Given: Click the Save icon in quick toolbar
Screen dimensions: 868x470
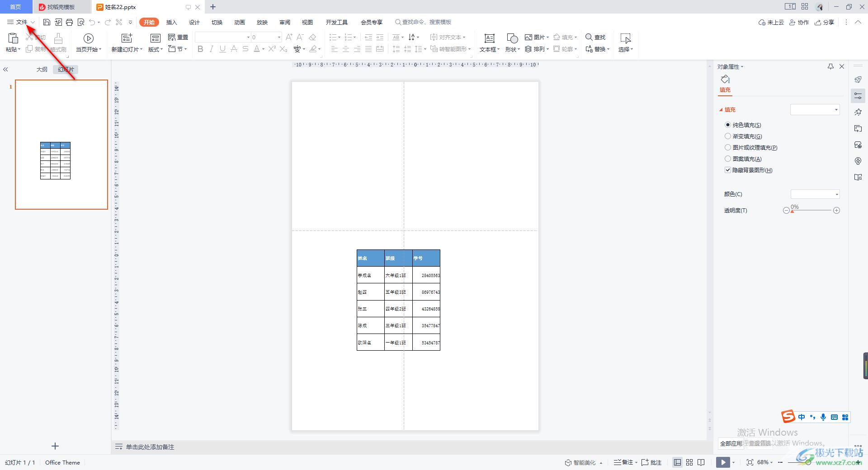Looking at the screenshot, I should 47,22.
